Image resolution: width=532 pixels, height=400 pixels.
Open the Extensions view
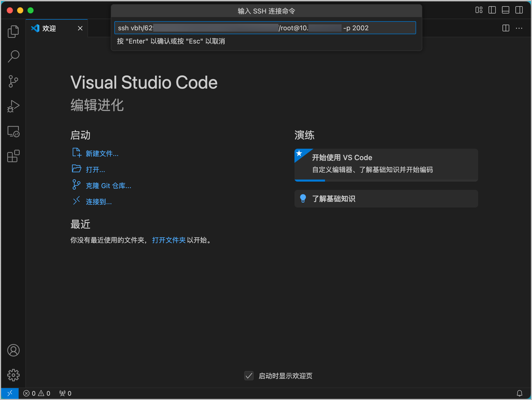[13, 156]
